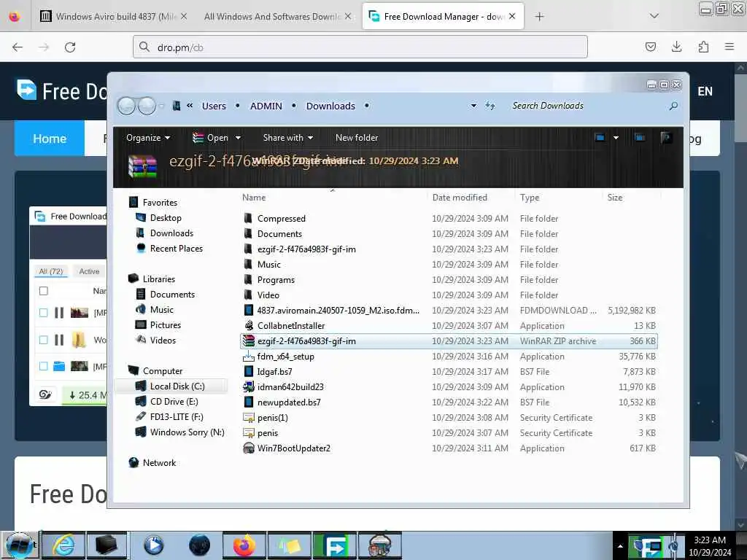This screenshot has height=560, width=747.
Task: Select the Win7BootUpdater2 application icon
Action: (248, 448)
